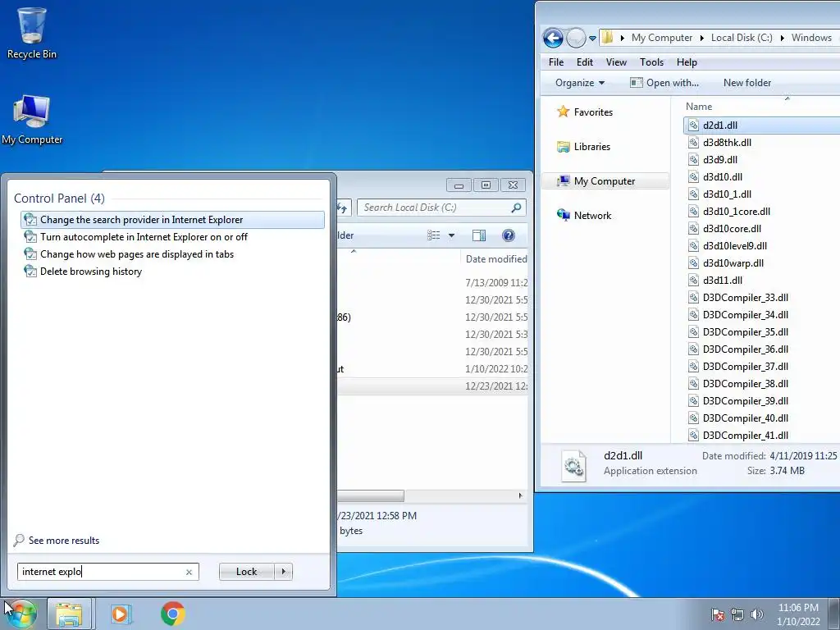Open the view options dropdown arrow
840x630 pixels.
452,235
